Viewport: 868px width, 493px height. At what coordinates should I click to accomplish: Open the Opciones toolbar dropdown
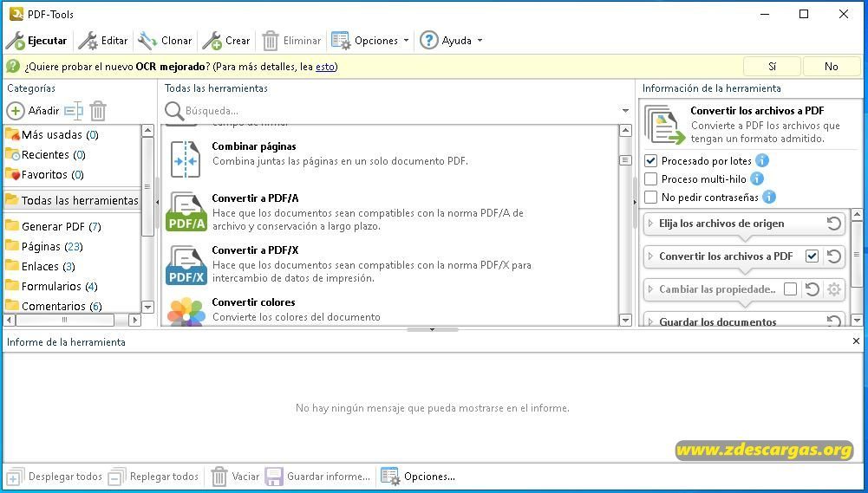click(370, 41)
